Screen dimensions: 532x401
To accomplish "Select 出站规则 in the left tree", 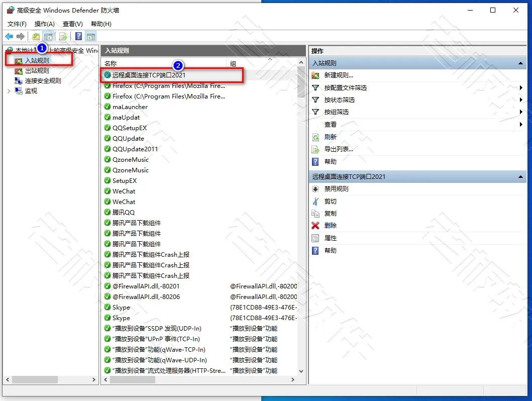I will tap(37, 71).
